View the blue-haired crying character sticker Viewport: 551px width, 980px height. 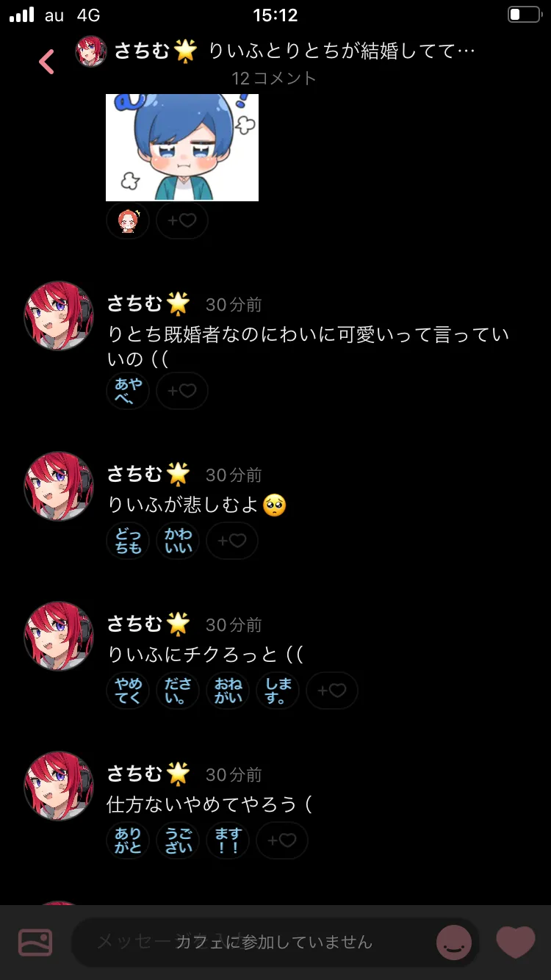pos(182,147)
